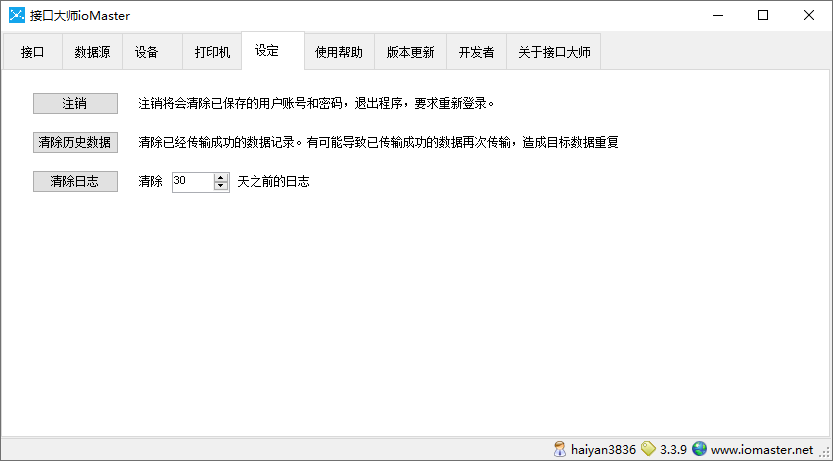Click the ioMaster app icon in title bar
The image size is (833, 461).
[x=16, y=15]
